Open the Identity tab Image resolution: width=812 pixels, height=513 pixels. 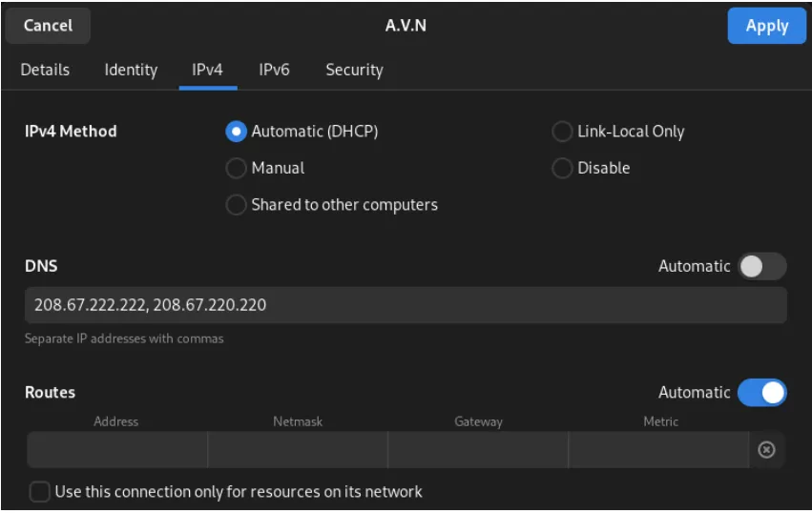(131, 70)
